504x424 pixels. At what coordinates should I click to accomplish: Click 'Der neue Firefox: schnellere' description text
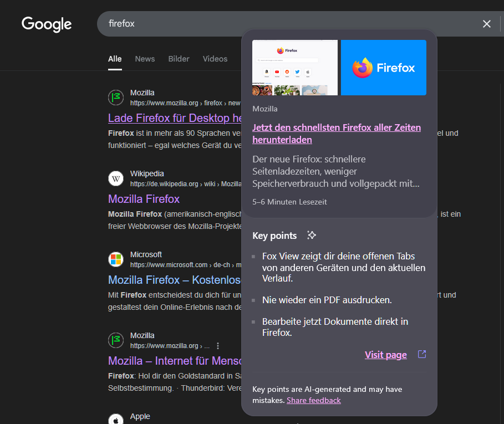[336, 171]
